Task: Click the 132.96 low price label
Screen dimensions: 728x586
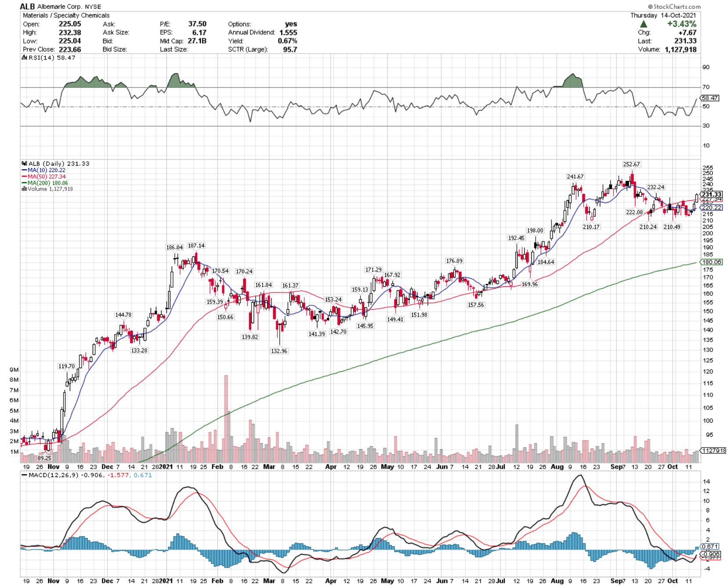Action: click(279, 351)
